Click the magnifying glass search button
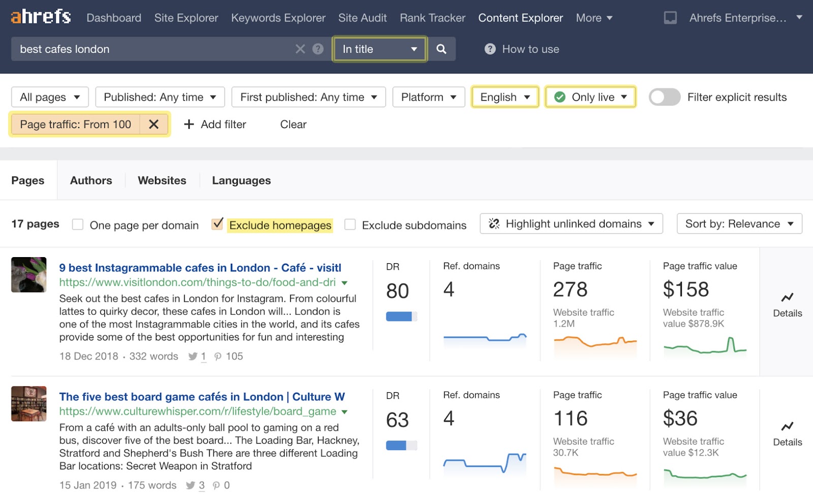813x504 pixels. click(x=441, y=49)
